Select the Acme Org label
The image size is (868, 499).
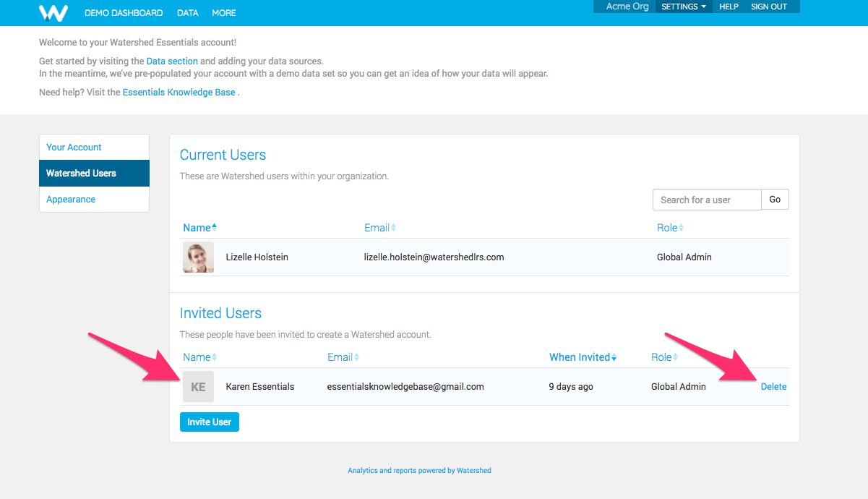point(627,7)
